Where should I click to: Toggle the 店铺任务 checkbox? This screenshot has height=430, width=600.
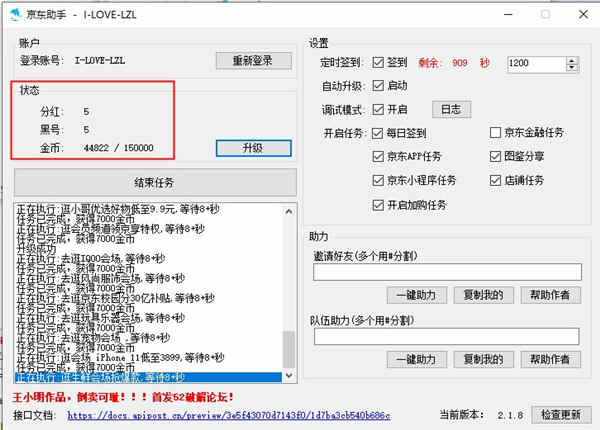[495, 180]
